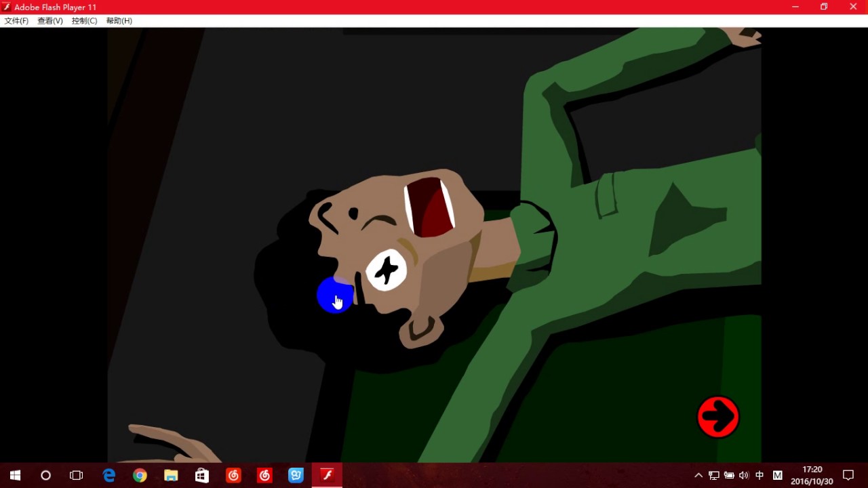Open the Windows Store taskbar icon

click(x=202, y=475)
